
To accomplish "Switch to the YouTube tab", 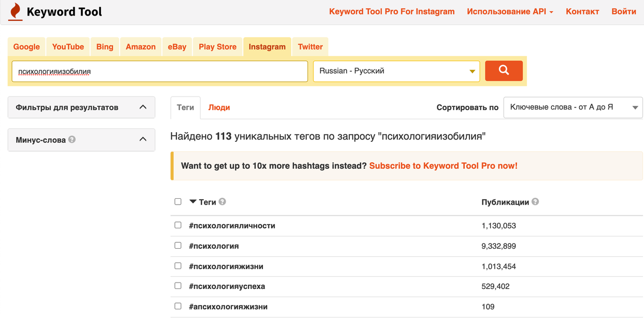I will coord(68,47).
